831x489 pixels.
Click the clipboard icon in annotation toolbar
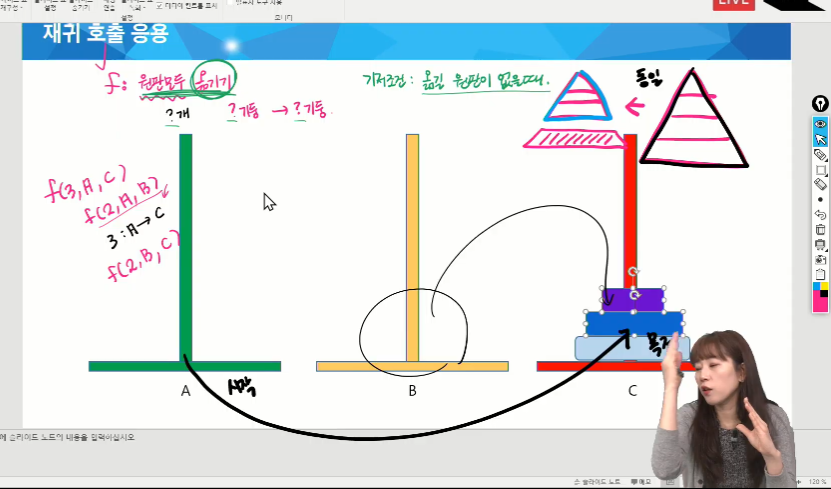pos(820,274)
